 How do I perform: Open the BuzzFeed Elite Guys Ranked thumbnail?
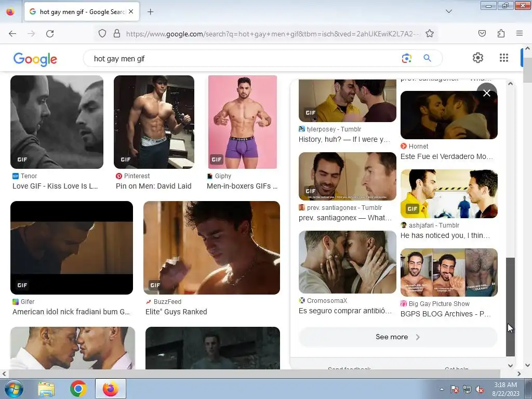[212, 248]
